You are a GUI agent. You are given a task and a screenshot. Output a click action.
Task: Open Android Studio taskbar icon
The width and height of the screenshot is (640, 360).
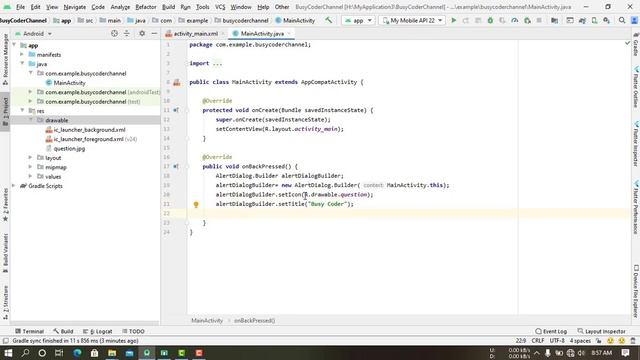tap(147, 353)
